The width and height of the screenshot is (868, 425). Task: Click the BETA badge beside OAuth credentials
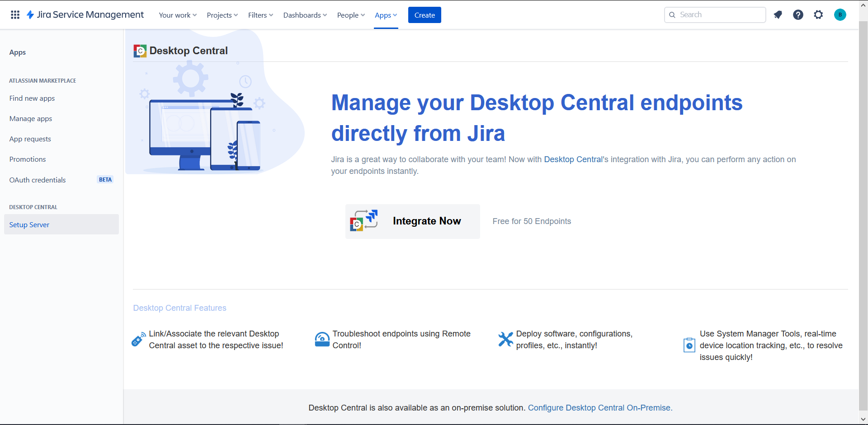pos(105,180)
